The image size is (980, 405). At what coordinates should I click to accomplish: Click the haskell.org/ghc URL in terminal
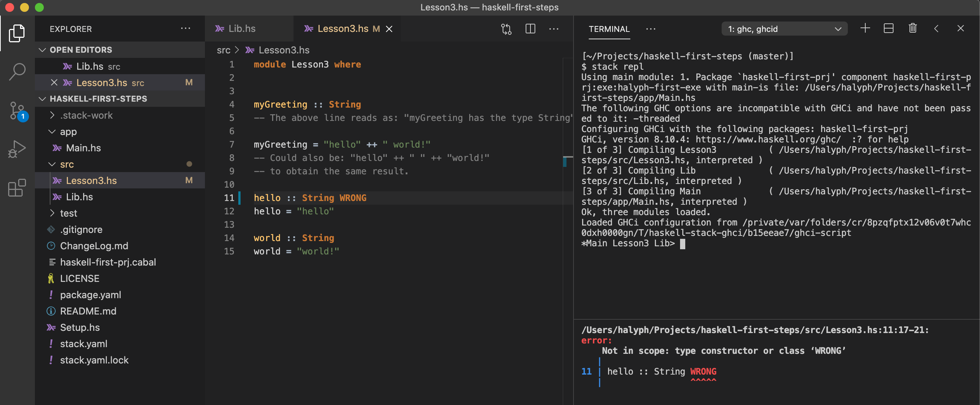click(768, 139)
